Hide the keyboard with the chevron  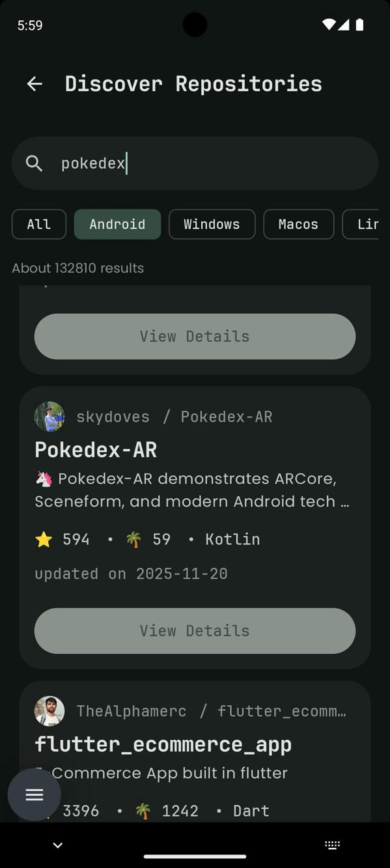pyautogui.click(x=57, y=845)
